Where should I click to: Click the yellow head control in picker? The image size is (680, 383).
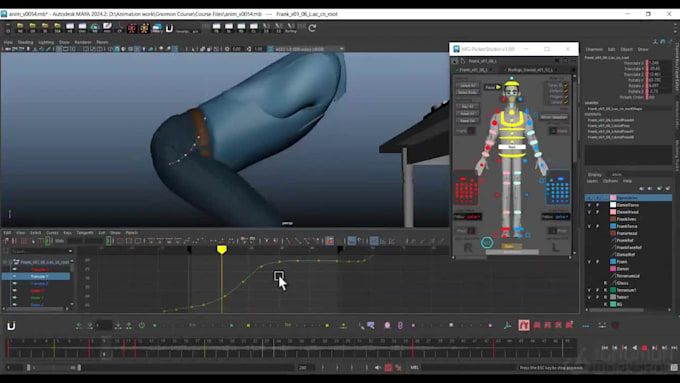(x=512, y=84)
